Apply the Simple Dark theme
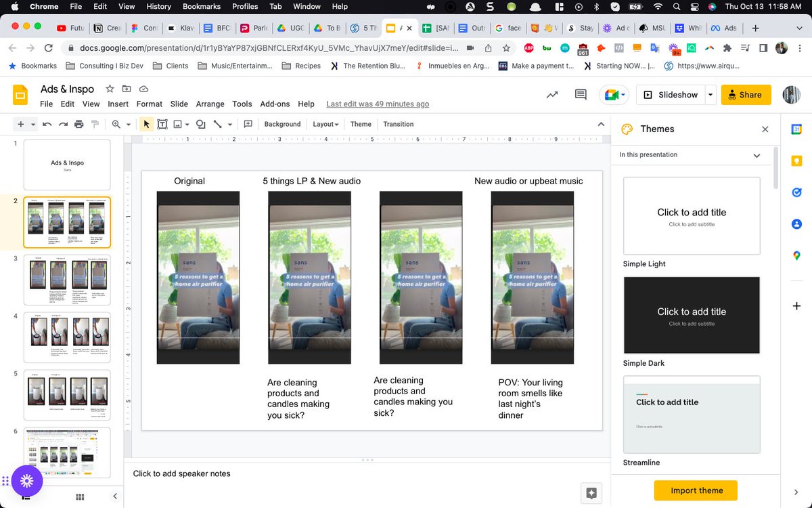This screenshot has width=812, height=508. (692, 315)
